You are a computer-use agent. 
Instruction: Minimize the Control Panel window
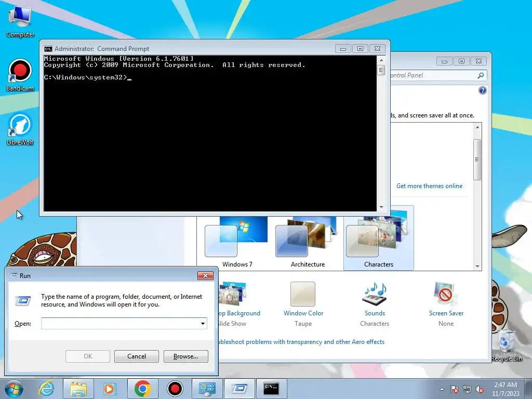click(444, 61)
